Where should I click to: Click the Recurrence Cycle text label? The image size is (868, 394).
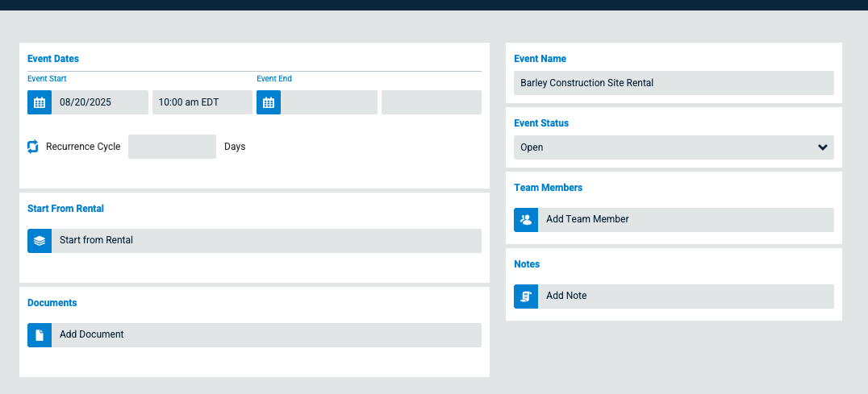(x=83, y=147)
